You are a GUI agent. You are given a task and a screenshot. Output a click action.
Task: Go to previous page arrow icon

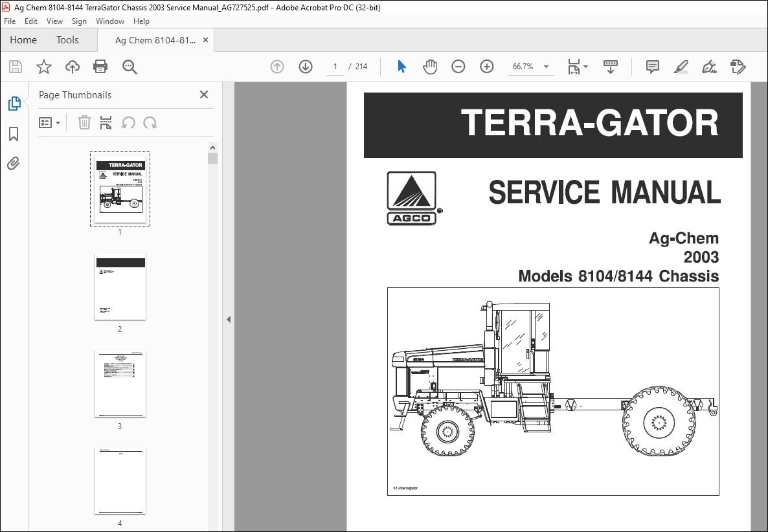coord(277,67)
